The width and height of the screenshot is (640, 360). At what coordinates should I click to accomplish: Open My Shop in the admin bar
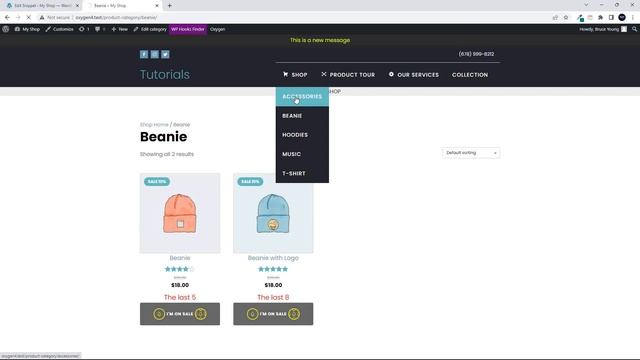tap(27, 29)
